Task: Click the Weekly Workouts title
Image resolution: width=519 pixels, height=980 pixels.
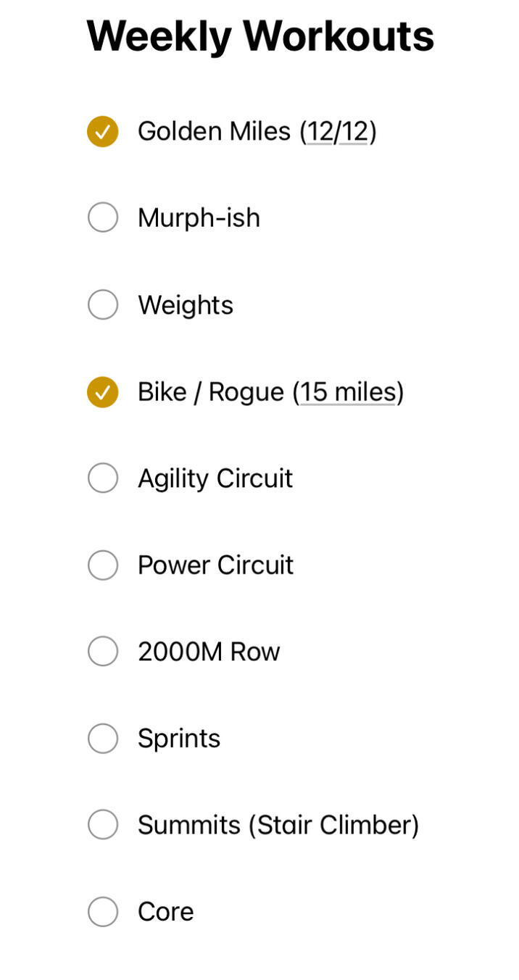Action: (259, 35)
